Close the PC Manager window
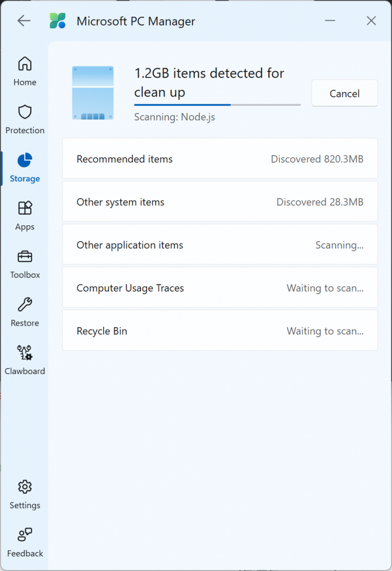The image size is (392, 571). [x=371, y=21]
